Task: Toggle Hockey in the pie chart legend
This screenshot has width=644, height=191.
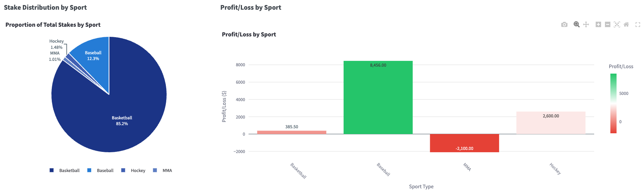Action: pos(134,170)
